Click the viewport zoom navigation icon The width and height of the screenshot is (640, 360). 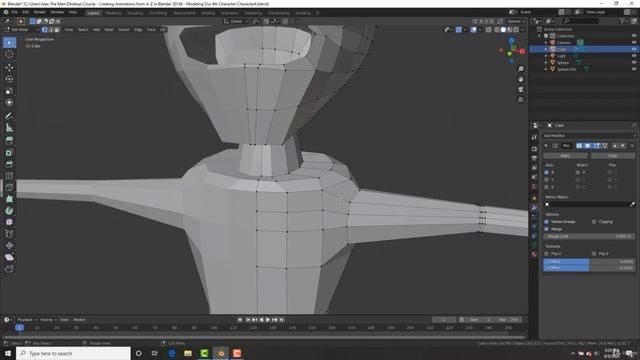pyautogui.click(x=520, y=69)
